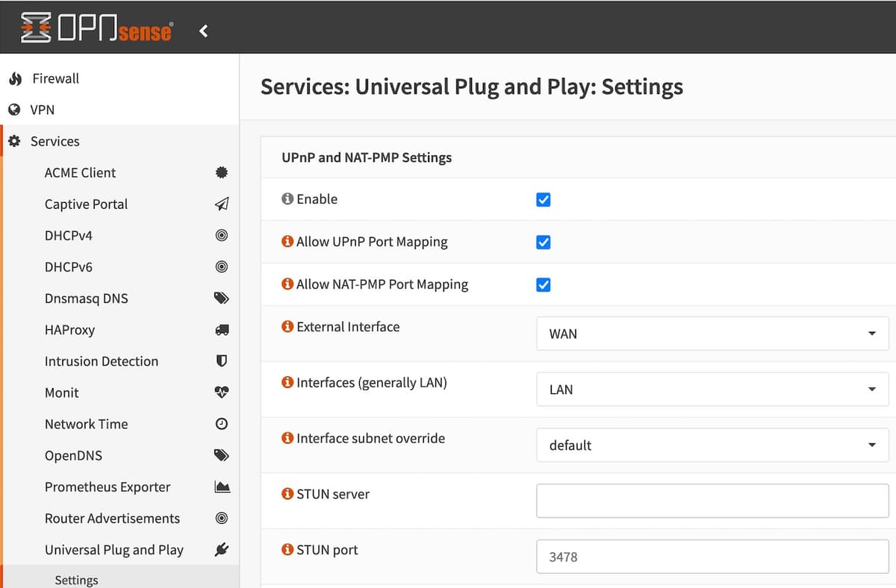Collapse the sidebar using the chevron arrow

[x=203, y=31]
